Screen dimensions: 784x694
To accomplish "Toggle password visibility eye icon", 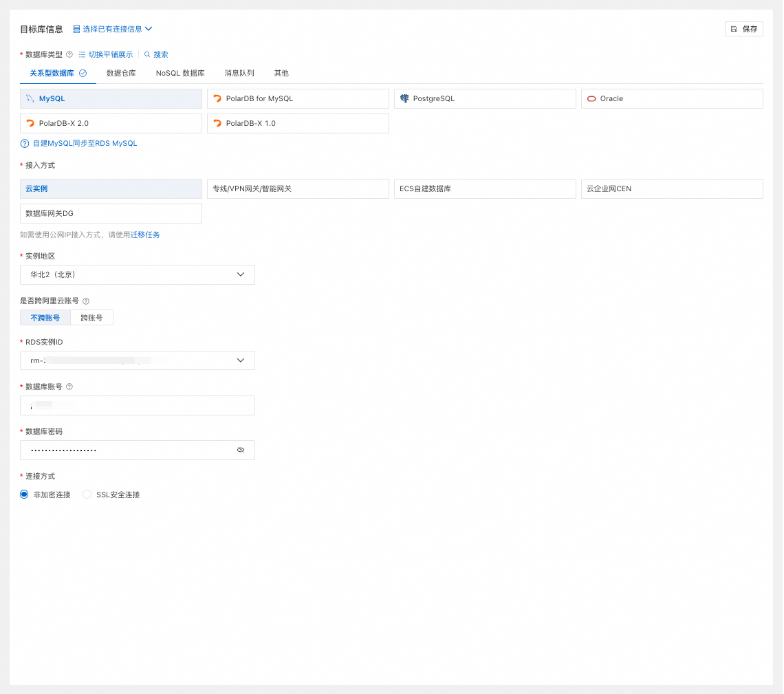I will pos(241,450).
